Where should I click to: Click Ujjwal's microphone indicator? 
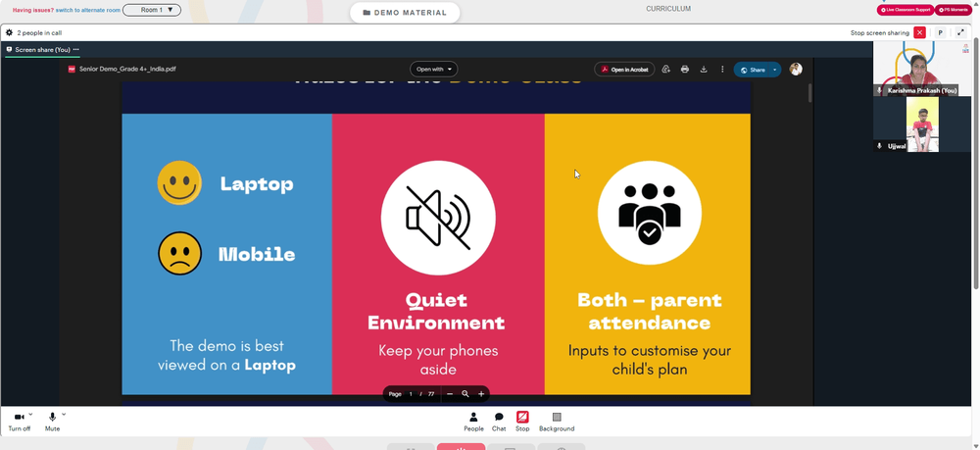coord(879,146)
